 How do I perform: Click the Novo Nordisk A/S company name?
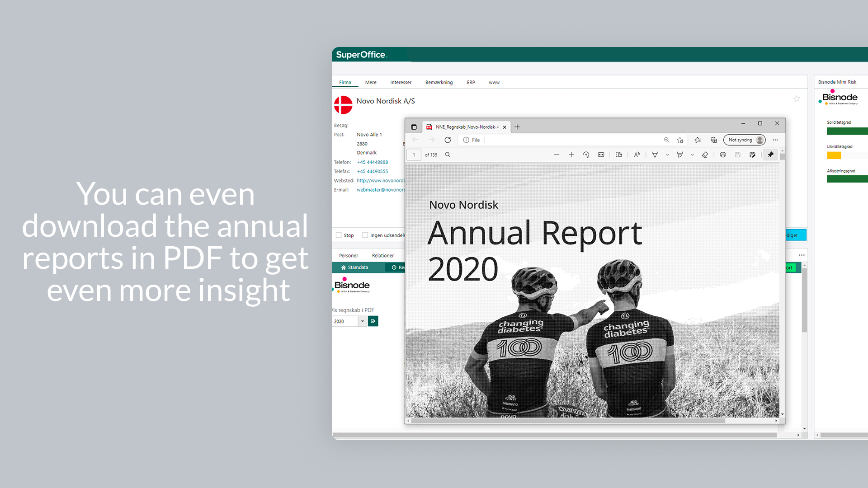(x=386, y=101)
